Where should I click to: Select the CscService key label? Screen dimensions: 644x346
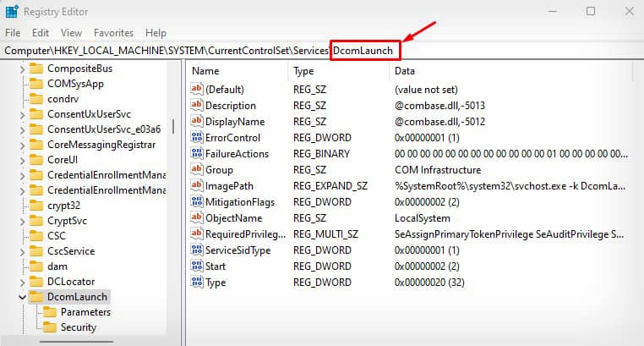[71, 251]
